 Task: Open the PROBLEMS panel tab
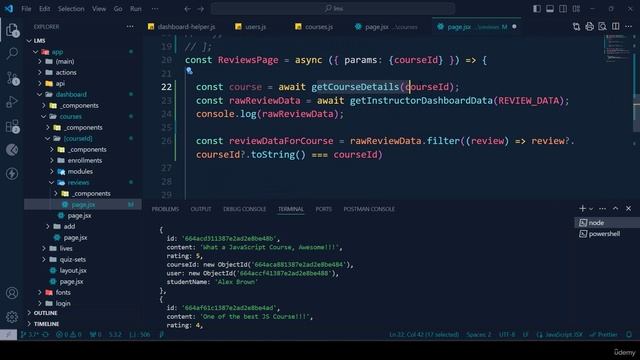coord(165,209)
